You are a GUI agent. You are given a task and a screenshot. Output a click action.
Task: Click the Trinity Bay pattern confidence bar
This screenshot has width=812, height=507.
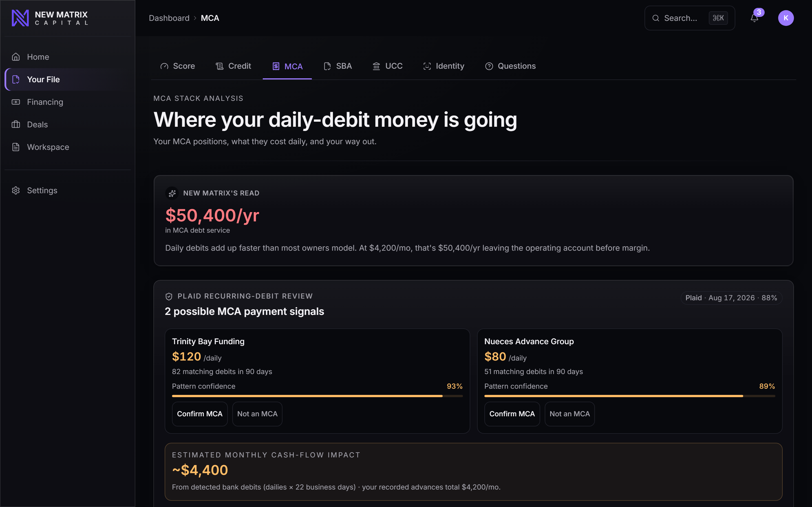click(317, 396)
